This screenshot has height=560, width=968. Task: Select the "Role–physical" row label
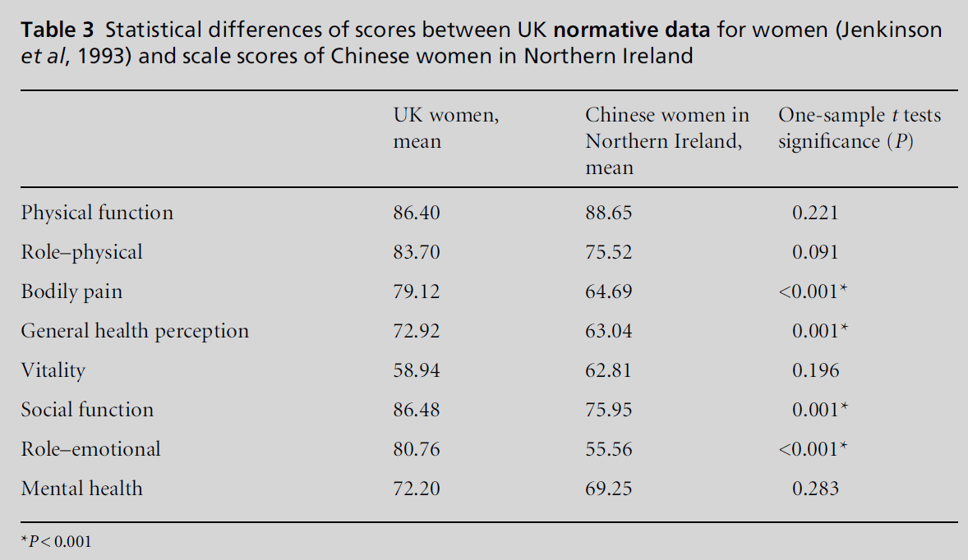click(x=81, y=252)
